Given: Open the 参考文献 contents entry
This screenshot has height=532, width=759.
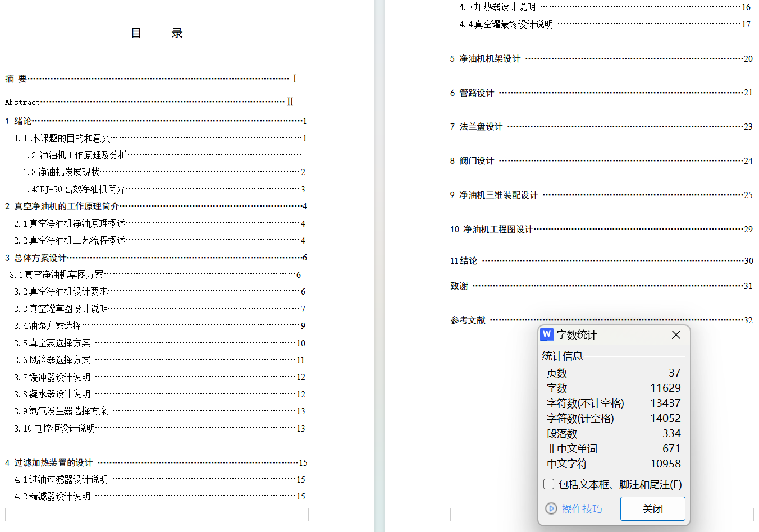Looking at the screenshot, I should point(468,320).
